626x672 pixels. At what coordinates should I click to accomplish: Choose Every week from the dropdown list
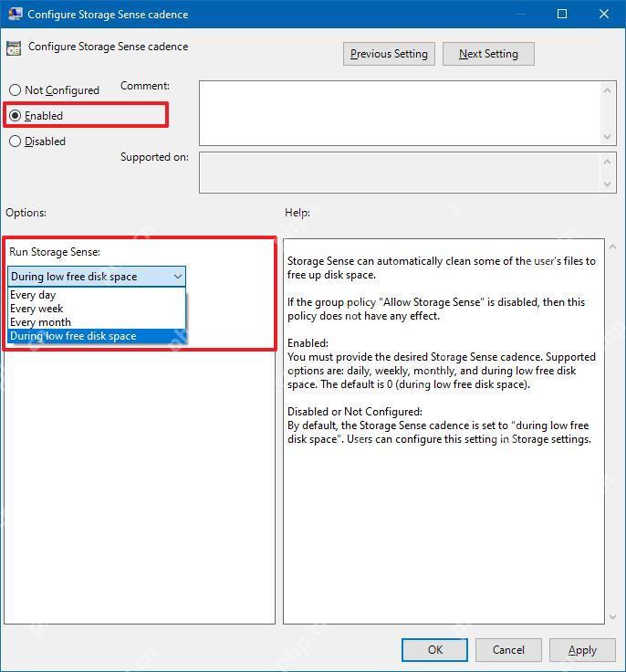click(97, 309)
